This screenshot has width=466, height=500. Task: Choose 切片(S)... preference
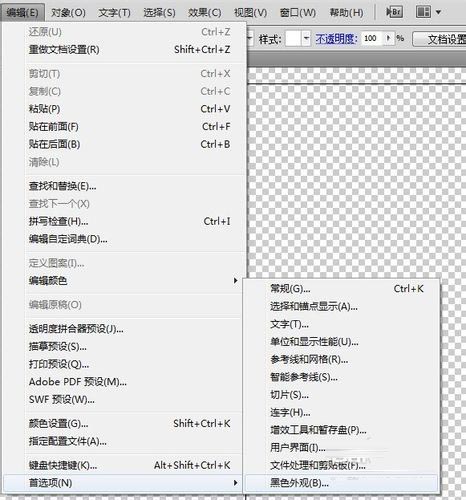(x=341, y=395)
